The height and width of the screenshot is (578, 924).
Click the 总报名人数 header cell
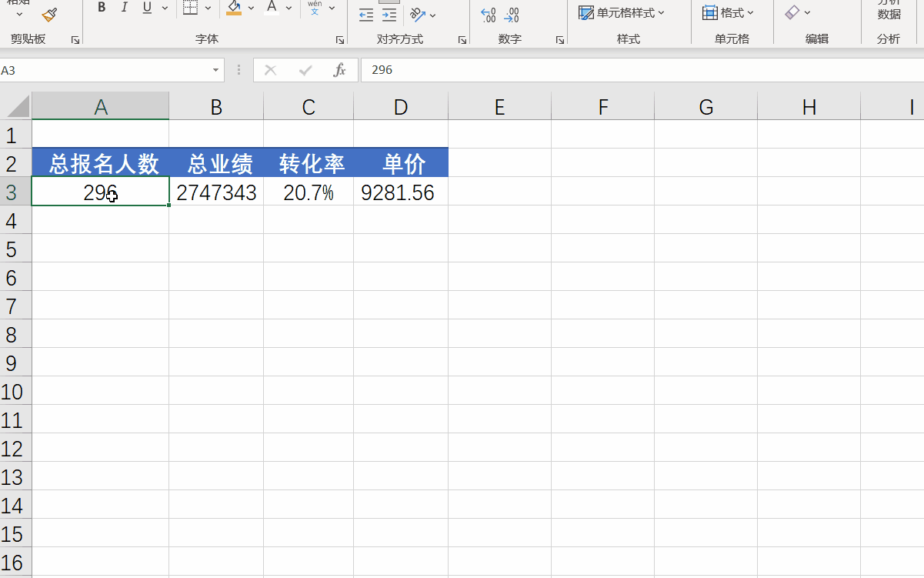click(x=101, y=163)
